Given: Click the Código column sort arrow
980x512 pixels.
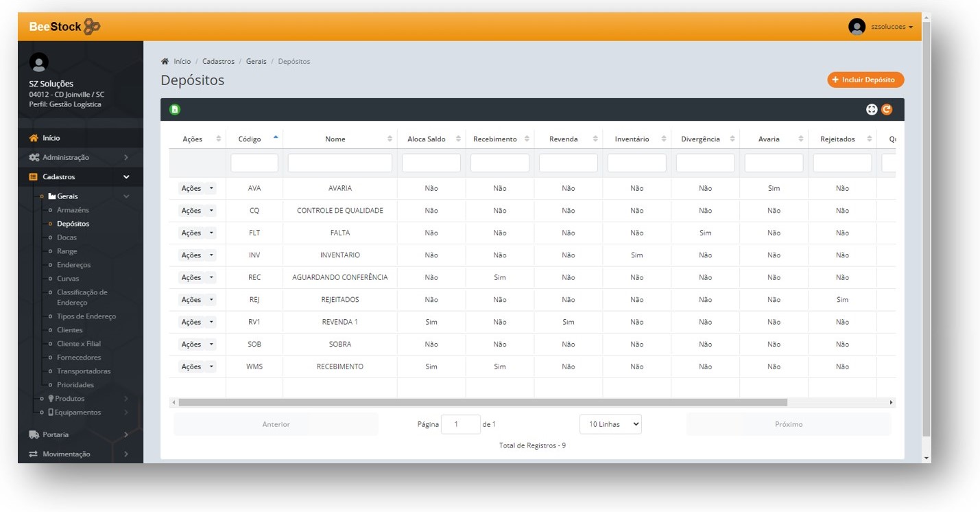Looking at the screenshot, I should [276, 138].
